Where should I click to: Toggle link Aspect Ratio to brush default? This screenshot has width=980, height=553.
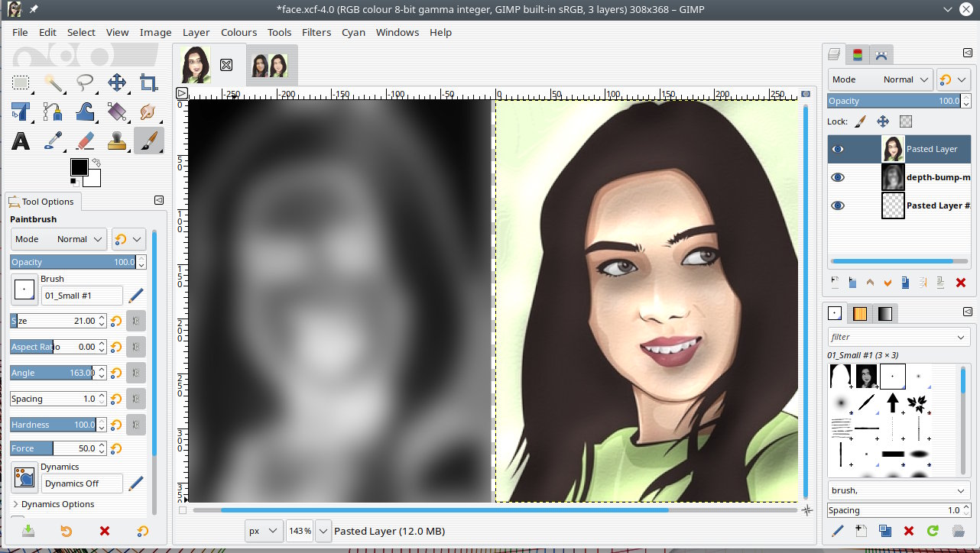coord(136,347)
